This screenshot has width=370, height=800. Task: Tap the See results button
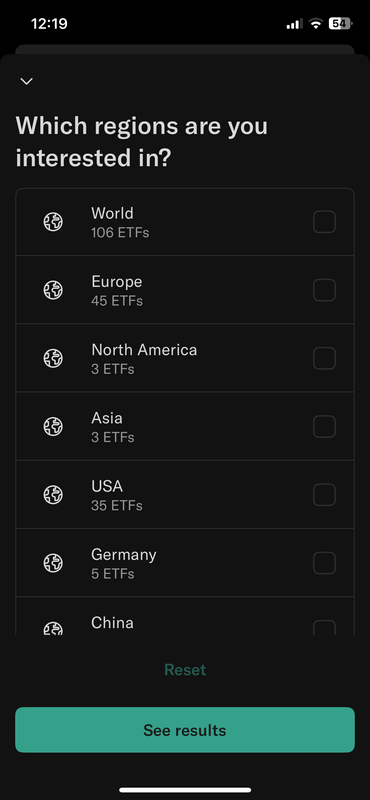(x=185, y=730)
